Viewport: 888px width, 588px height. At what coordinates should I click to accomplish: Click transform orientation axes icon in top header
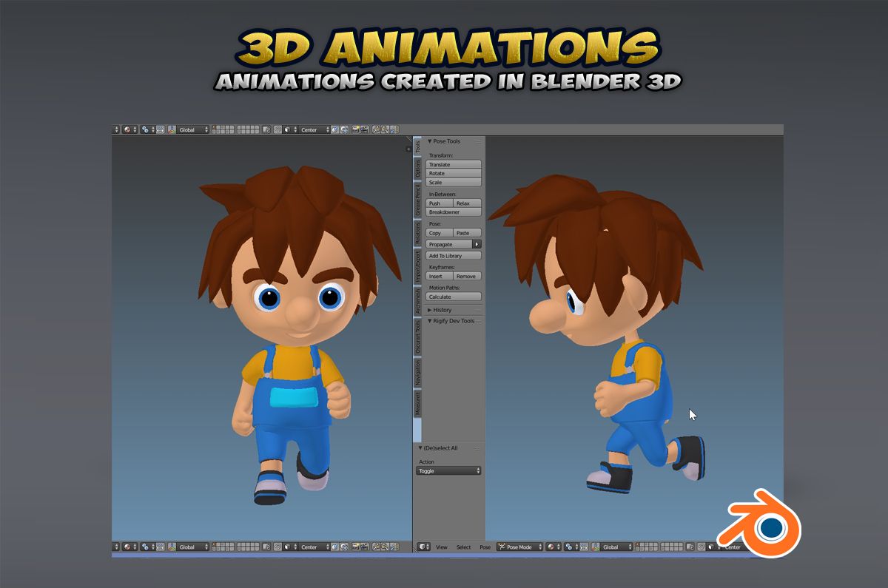(x=172, y=129)
